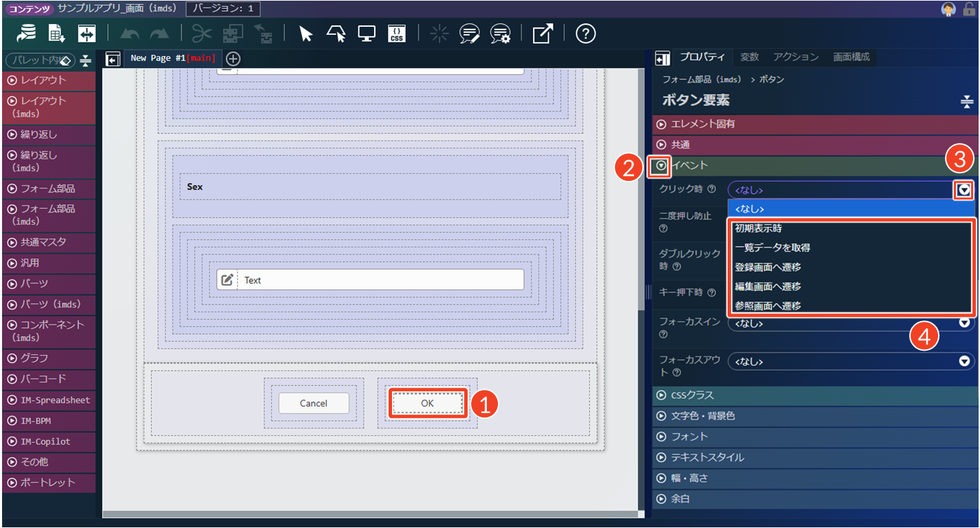Image resolution: width=980 pixels, height=528 pixels.
Task: Add a new page with plus icon
Action: (x=233, y=58)
